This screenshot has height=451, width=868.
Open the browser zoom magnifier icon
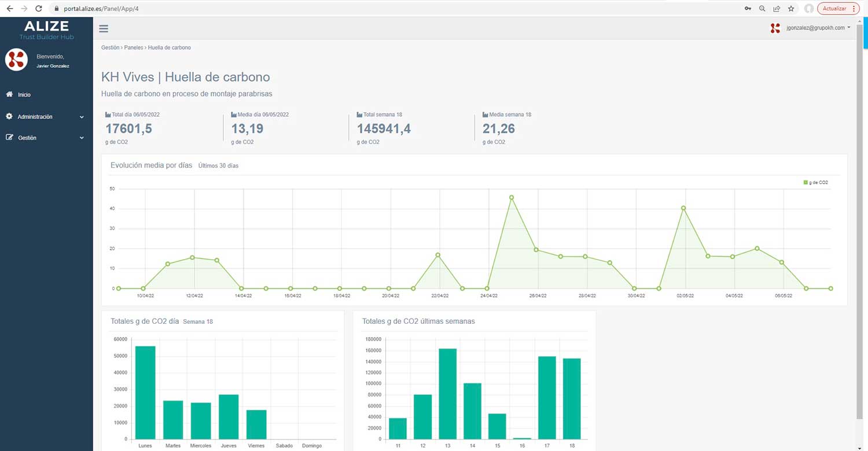pyautogui.click(x=762, y=9)
